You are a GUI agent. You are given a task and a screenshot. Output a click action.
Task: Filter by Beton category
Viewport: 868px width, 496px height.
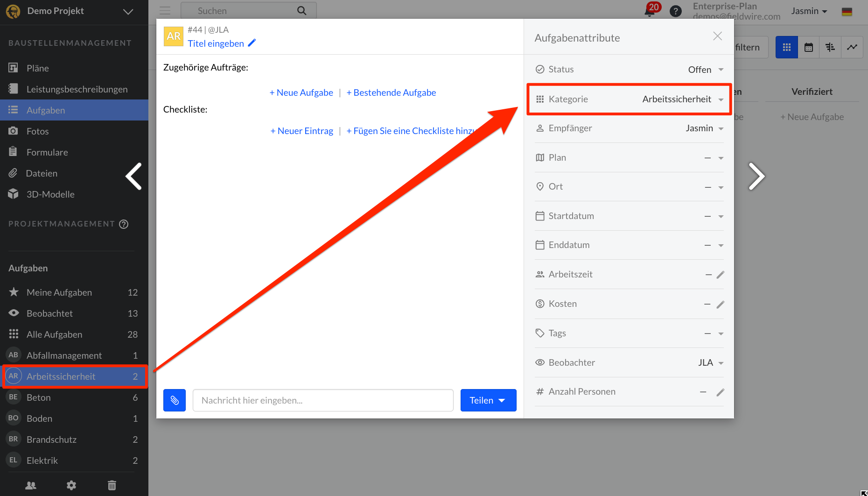point(74,397)
